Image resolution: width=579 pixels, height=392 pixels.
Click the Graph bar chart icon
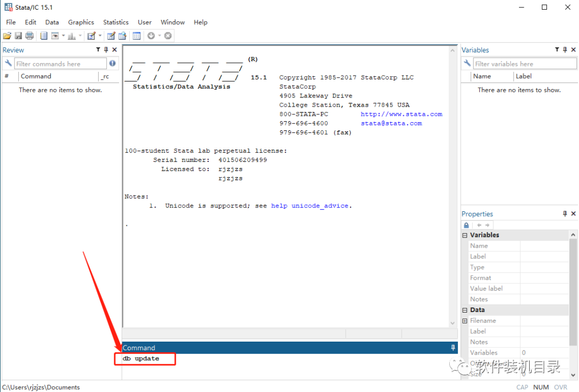tap(72, 36)
